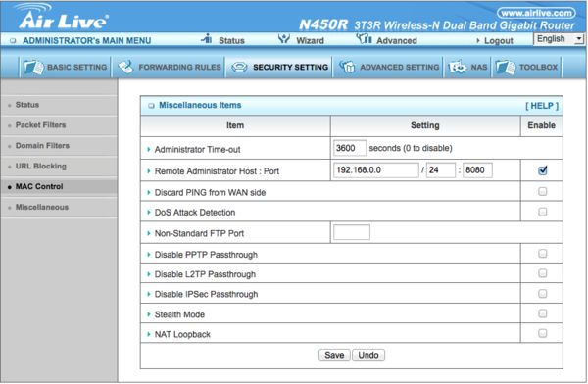Click the Logout link
The image size is (588, 384).
pyautogui.click(x=499, y=40)
